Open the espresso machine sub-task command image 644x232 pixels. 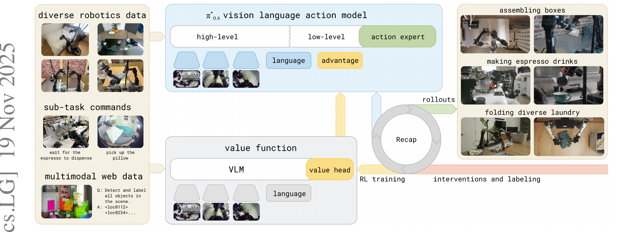point(66,132)
